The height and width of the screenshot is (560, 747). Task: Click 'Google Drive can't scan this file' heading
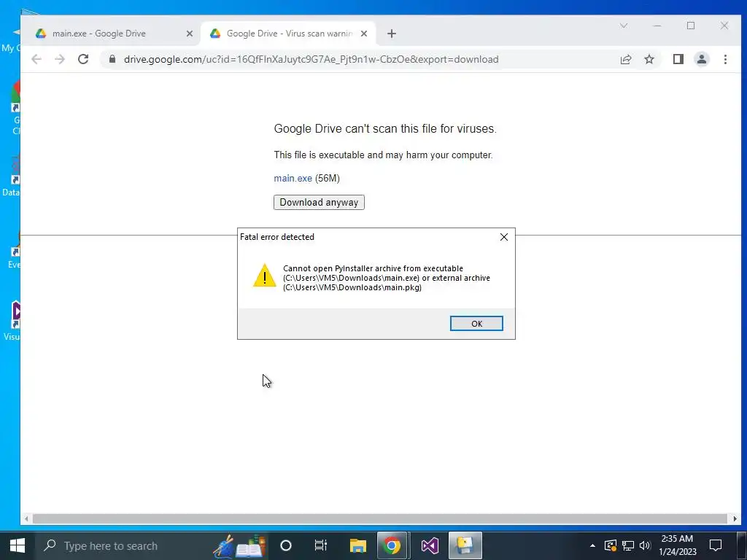[385, 128]
